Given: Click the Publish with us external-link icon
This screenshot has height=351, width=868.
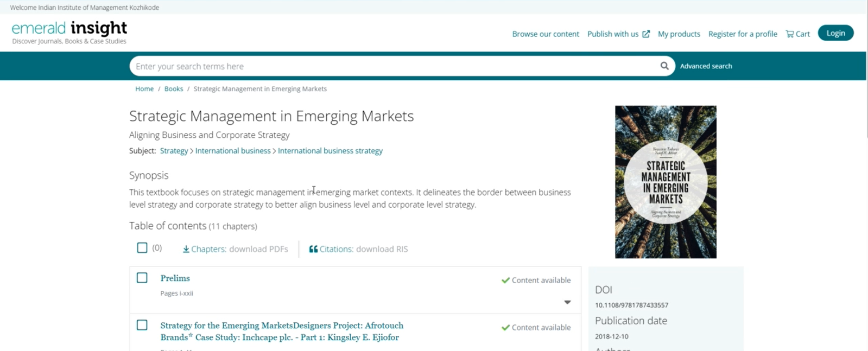Looking at the screenshot, I should (646, 34).
